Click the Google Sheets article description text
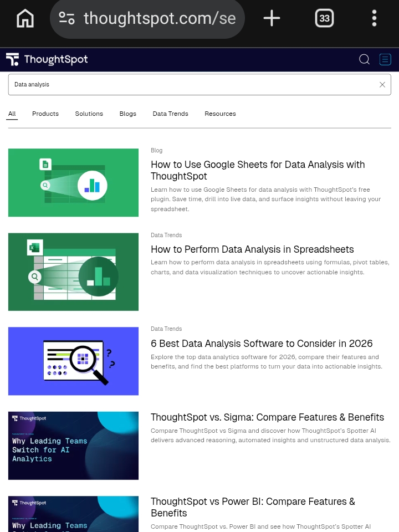 coord(265,199)
